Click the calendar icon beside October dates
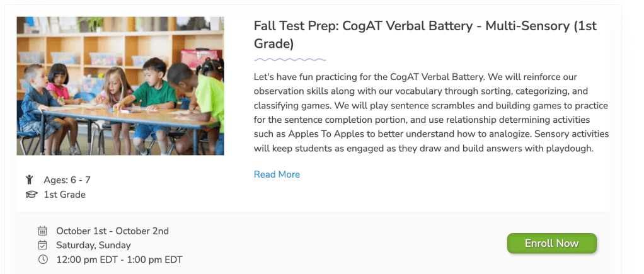 click(x=43, y=231)
